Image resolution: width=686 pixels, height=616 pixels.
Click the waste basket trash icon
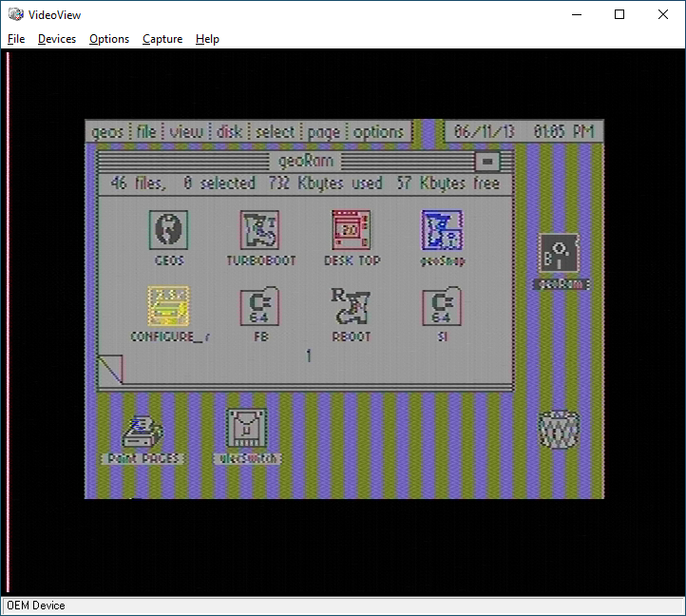point(559,429)
